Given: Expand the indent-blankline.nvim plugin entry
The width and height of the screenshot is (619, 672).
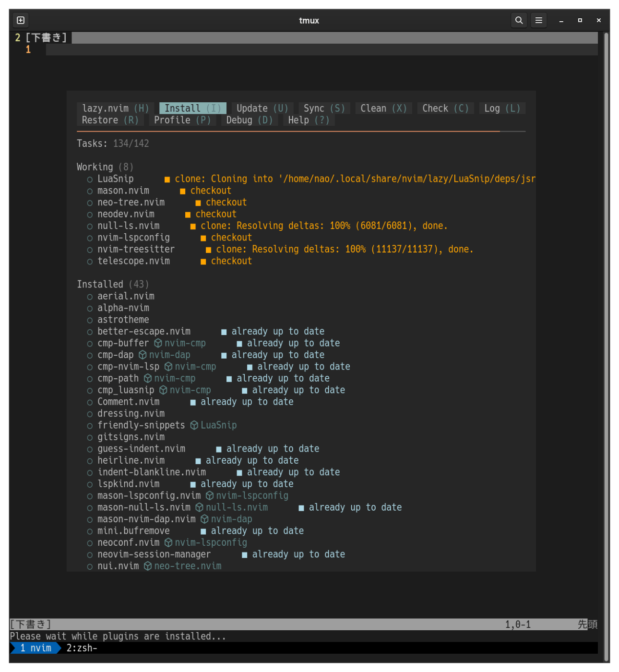Looking at the screenshot, I should (x=152, y=472).
